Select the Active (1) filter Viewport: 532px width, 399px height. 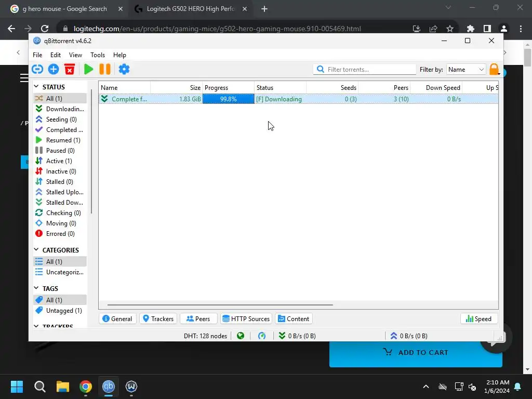click(60, 161)
